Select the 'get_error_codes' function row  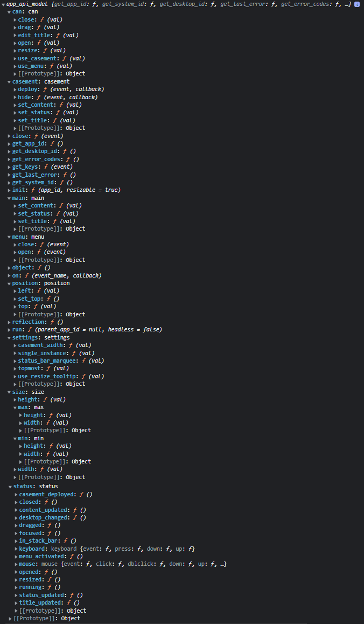[x=44, y=159]
